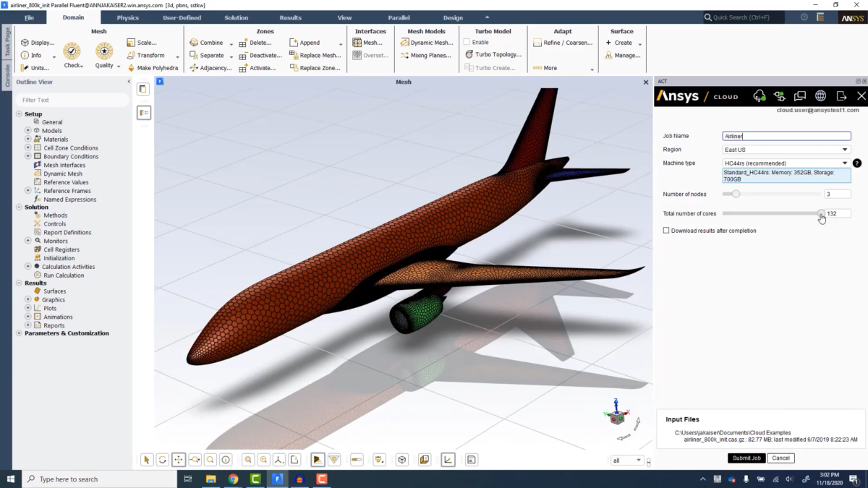This screenshot has width=868, height=488.
Task: Click the Cancel button
Action: point(780,458)
